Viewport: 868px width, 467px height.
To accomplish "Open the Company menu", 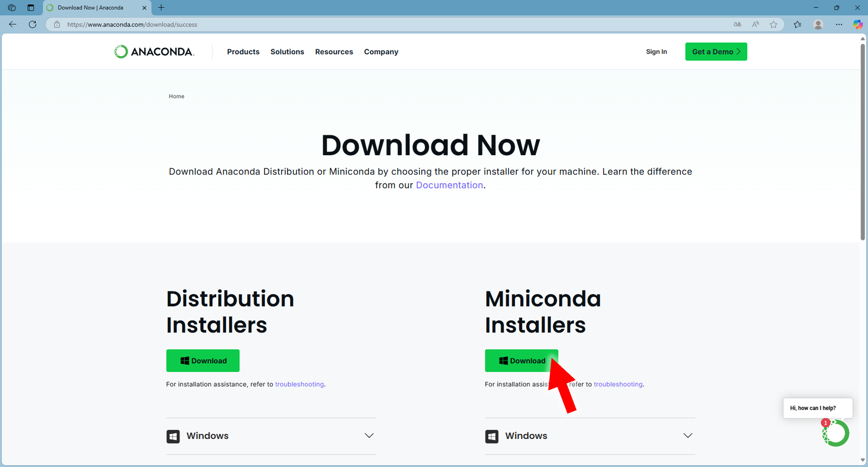I will pyautogui.click(x=381, y=51).
